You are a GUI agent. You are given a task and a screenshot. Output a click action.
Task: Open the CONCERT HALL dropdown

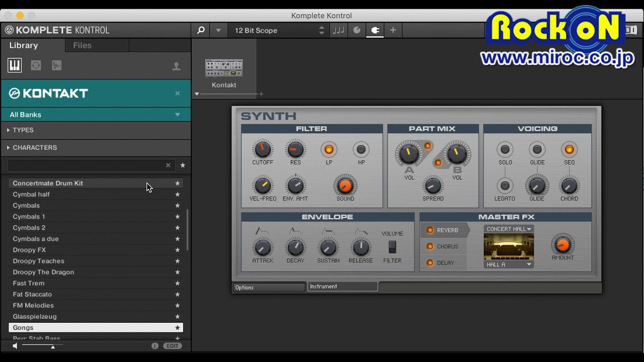(509, 229)
